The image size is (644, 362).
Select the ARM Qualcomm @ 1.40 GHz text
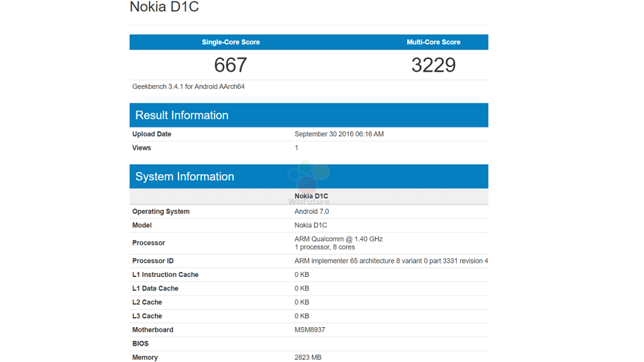pos(338,239)
